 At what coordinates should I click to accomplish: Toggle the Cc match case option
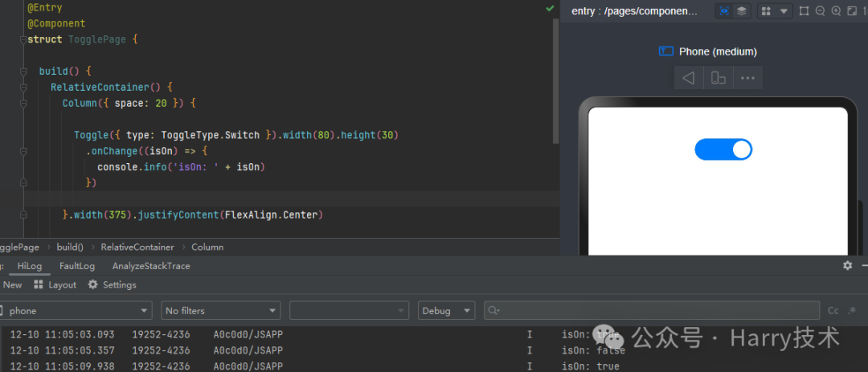pos(833,311)
